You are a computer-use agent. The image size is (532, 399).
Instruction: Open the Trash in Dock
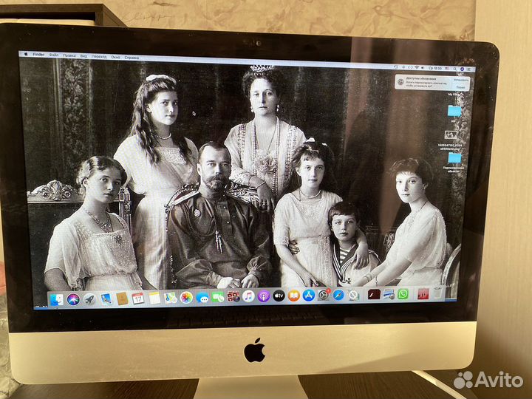click(438, 294)
